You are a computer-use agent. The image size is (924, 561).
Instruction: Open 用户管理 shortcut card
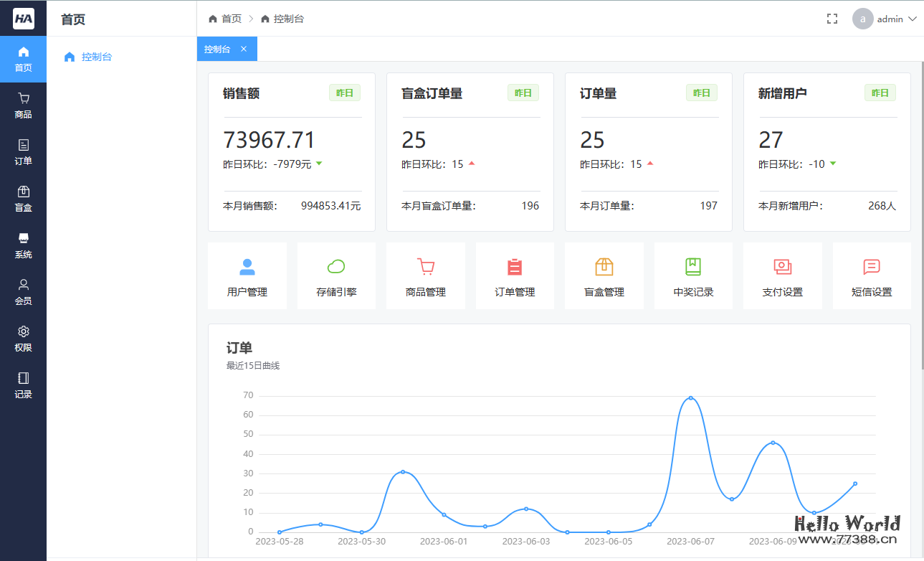pyautogui.click(x=247, y=275)
